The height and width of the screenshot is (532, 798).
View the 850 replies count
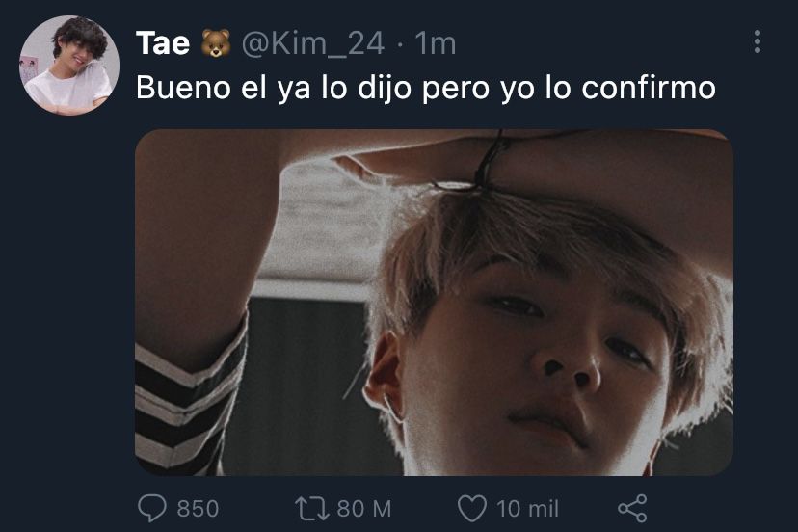pyautogui.click(x=198, y=509)
